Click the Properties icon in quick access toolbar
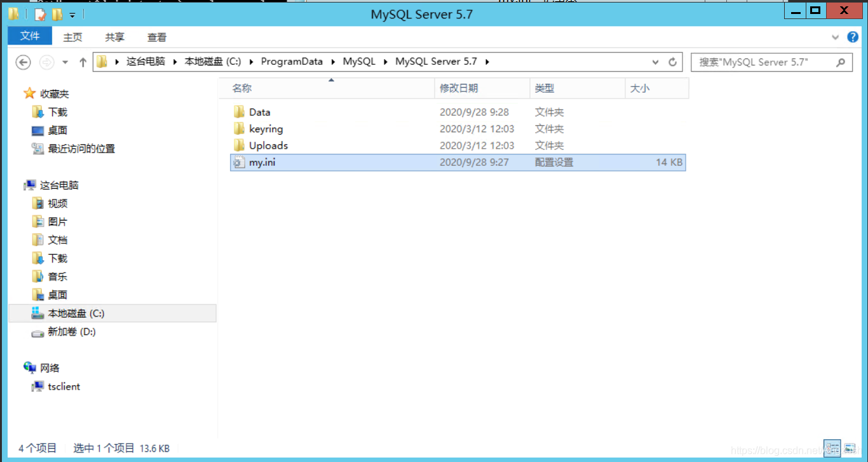868x462 pixels. point(41,14)
